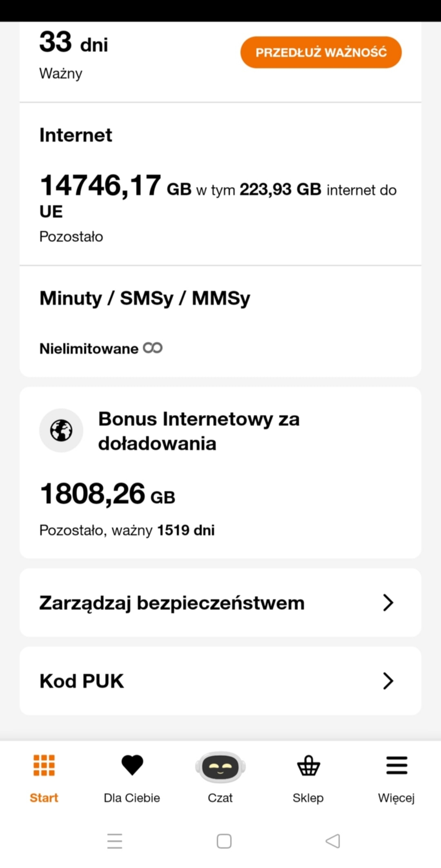Open the Czat robot assistant icon
Viewport: 441px width, 868px height.
pos(220,767)
